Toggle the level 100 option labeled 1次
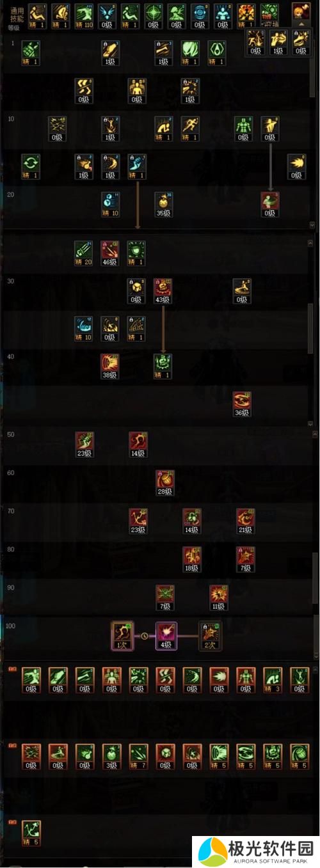This screenshot has width=320, height=868. tap(122, 635)
